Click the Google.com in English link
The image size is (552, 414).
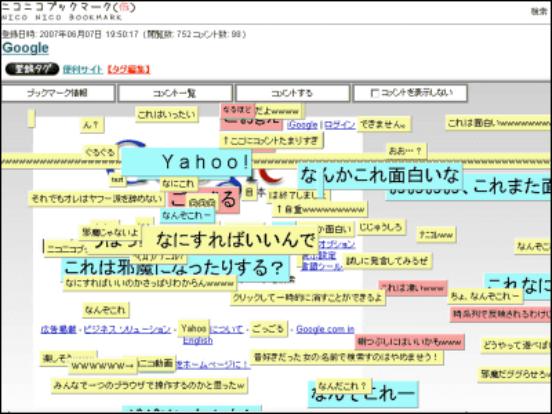325,330
